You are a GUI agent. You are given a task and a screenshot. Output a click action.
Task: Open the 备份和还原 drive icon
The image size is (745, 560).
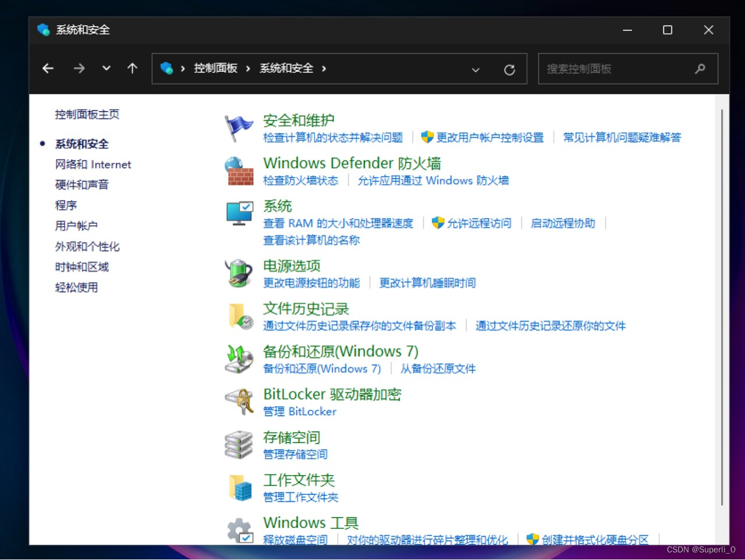pos(239,359)
